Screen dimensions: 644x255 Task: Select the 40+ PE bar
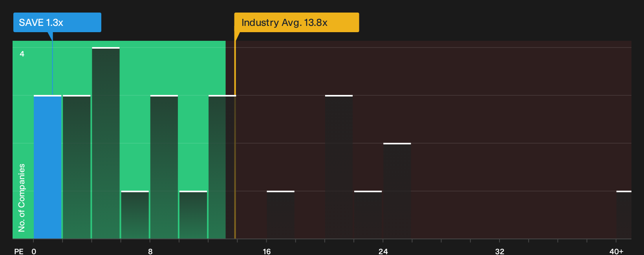tap(624, 215)
